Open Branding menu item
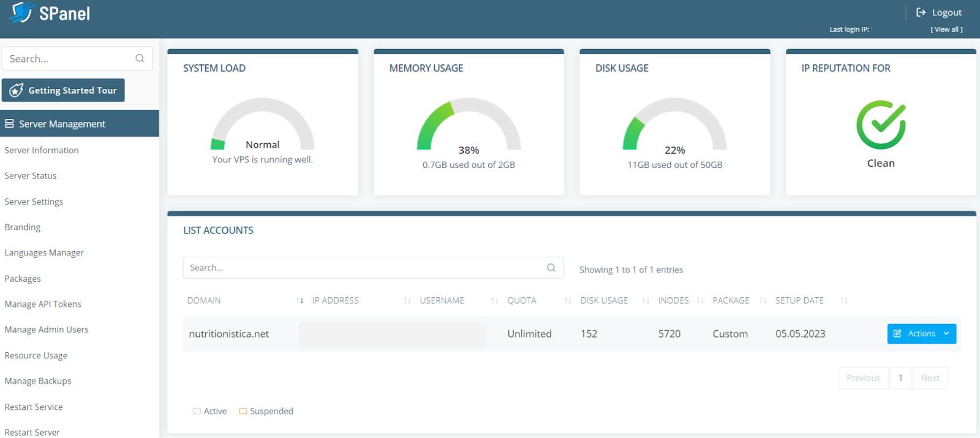 tap(23, 227)
